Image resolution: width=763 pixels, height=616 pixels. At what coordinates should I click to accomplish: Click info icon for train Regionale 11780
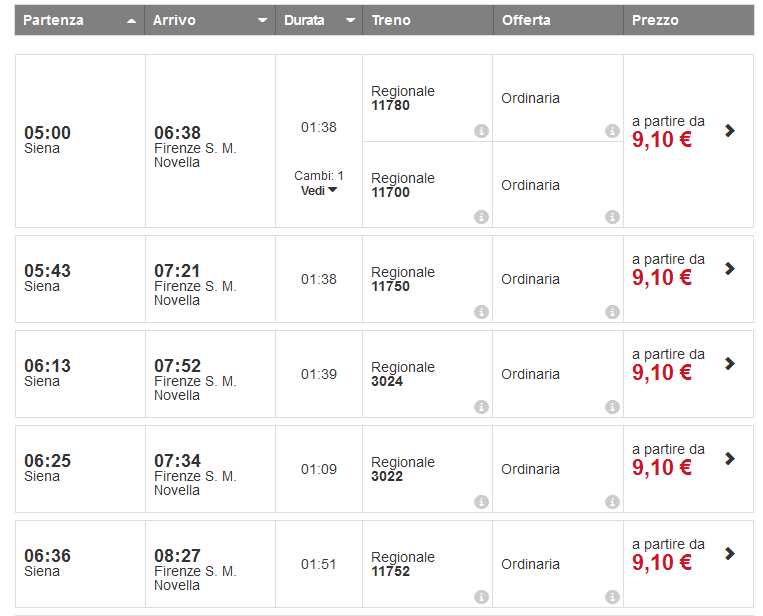pyautogui.click(x=481, y=131)
